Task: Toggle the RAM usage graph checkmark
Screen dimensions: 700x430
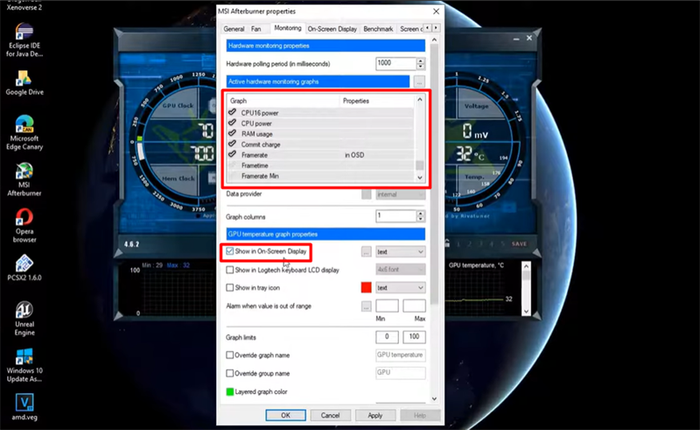Action: click(232, 134)
